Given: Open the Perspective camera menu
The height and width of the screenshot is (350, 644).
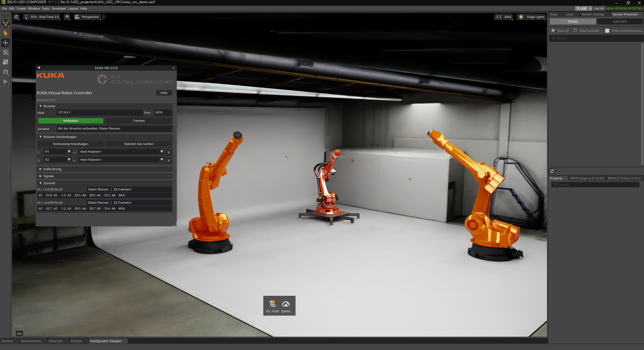Looking at the screenshot, I should pyautogui.click(x=87, y=17).
